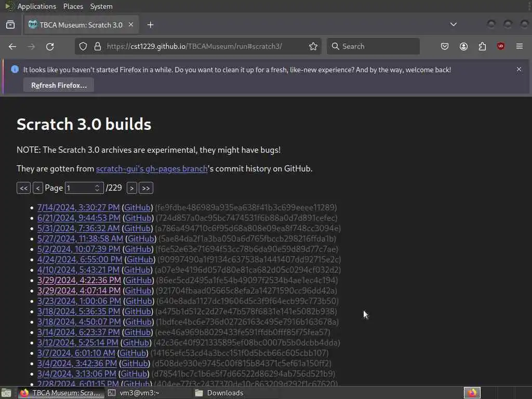Jump to first page with << button
The width and height of the screenshot is (532, 399).
[24, 188]
